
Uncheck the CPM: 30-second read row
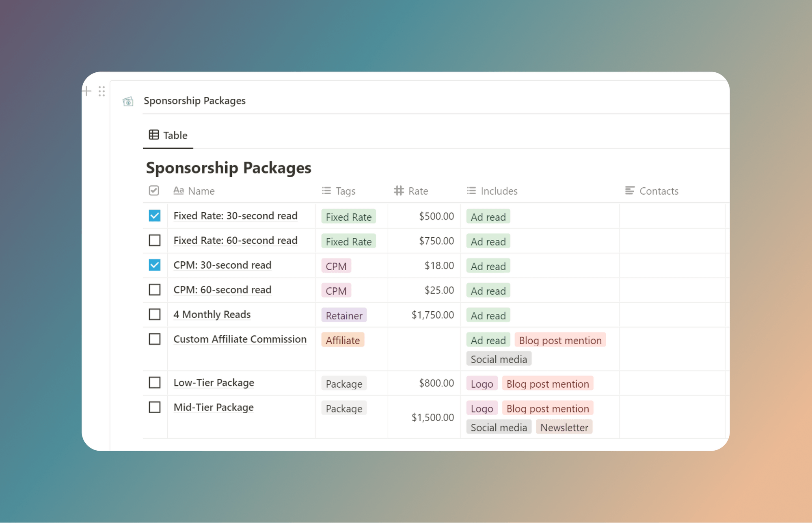[x=154, y=265]
